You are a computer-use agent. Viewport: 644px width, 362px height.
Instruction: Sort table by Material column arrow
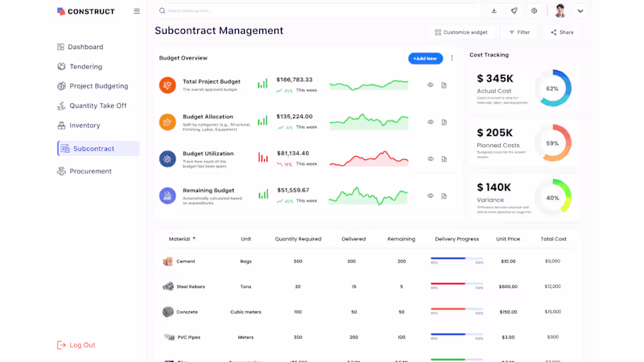coord(194,238)
